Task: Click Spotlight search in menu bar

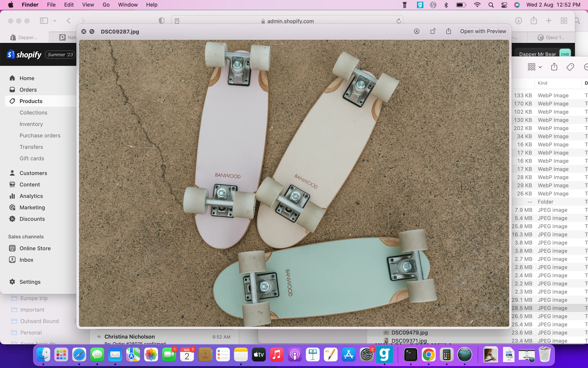Action: pos(491,5)
